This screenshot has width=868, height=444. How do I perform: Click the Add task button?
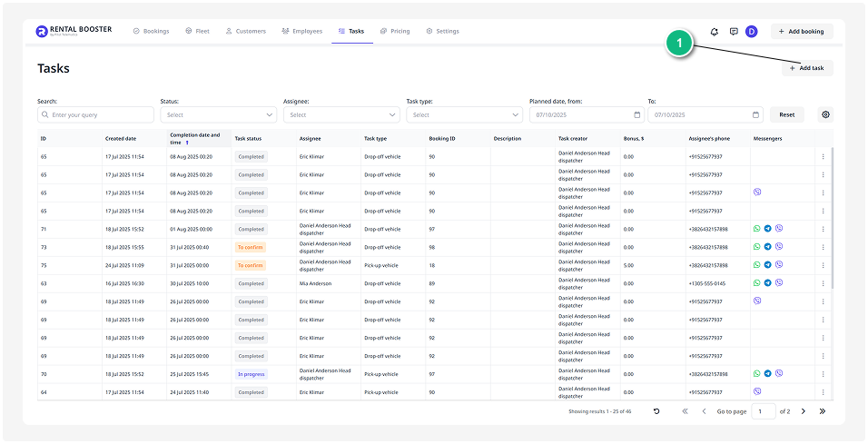806,68
